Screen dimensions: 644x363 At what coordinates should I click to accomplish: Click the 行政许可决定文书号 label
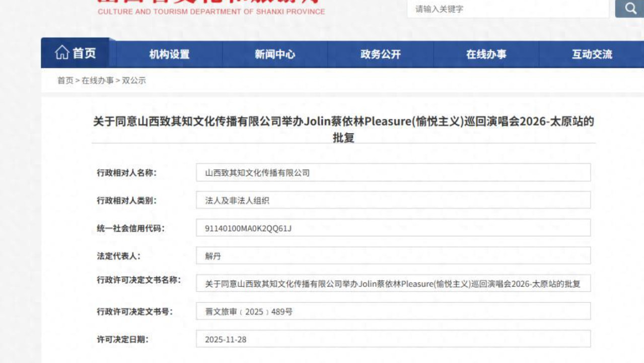click(x=134, y=312)
